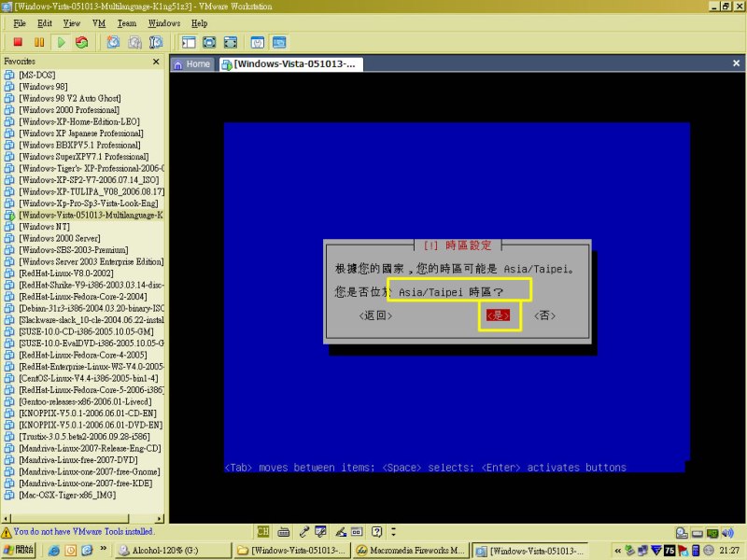Click <返回> to go back

pyautogui.click(x=375, y=315)
